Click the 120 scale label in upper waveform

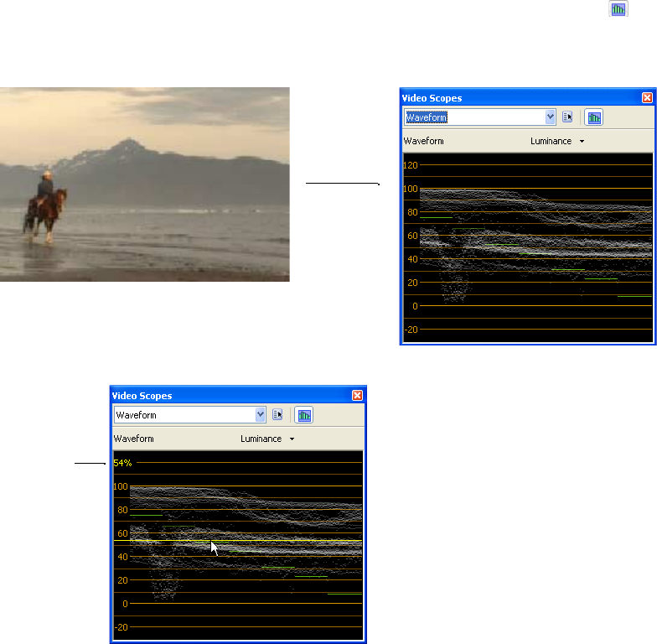[411, 165]
